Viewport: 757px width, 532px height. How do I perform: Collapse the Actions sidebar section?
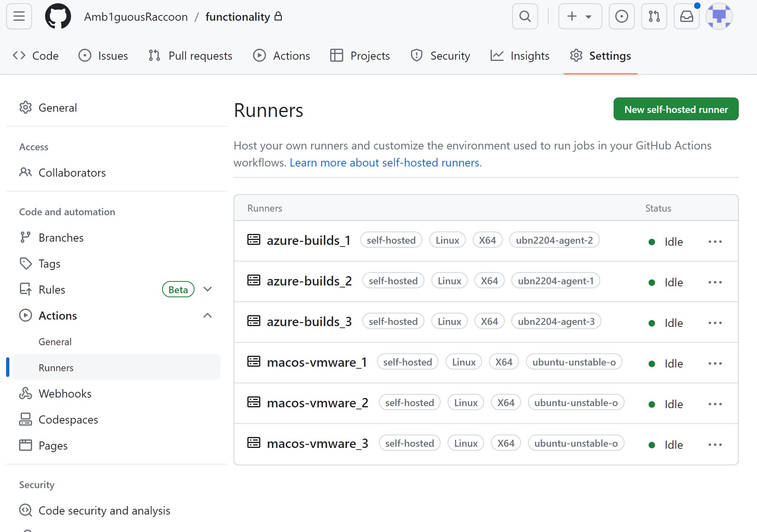point(208,315)
